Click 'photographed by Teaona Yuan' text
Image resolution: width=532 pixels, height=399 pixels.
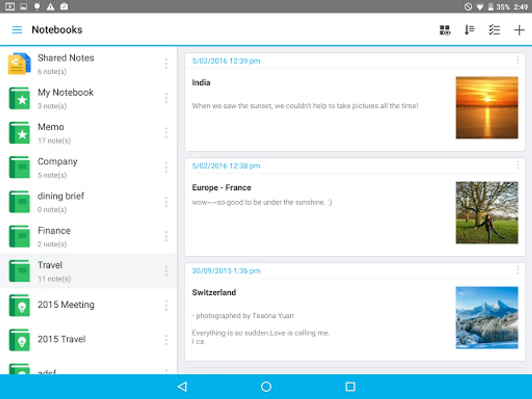click(245, 316)
